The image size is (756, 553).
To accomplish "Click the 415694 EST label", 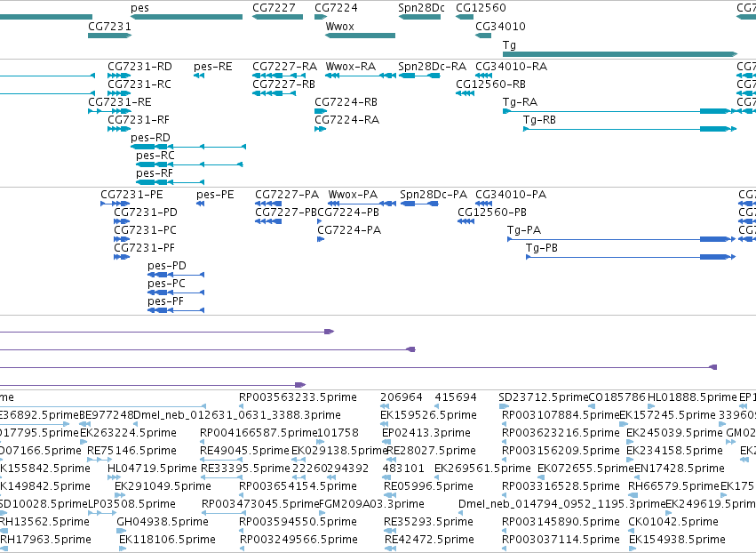I will pyautogui.click(x=456, y=397).
